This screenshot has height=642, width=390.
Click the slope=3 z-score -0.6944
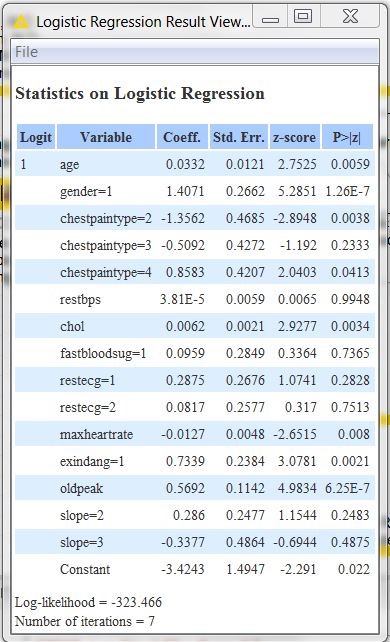click(295, 543)
